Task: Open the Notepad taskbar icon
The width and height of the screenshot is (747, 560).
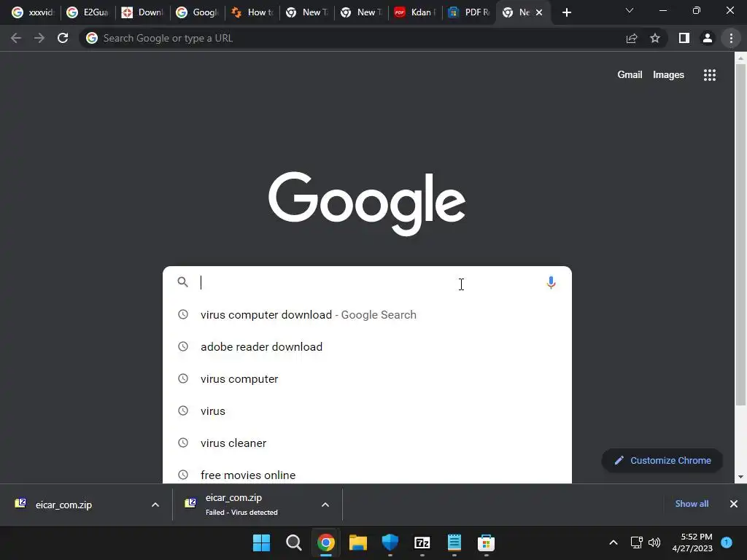Action: pyautogui.click(x=454, y=542)
